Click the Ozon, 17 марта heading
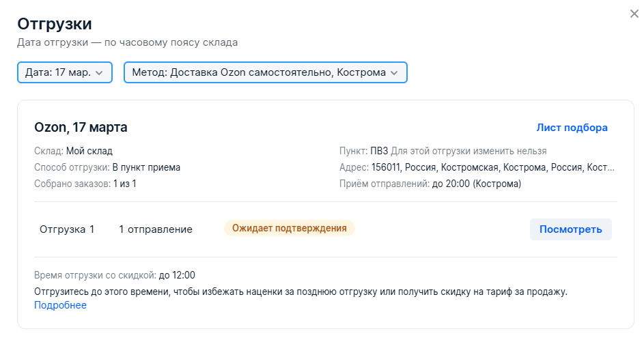 point(81,127)
